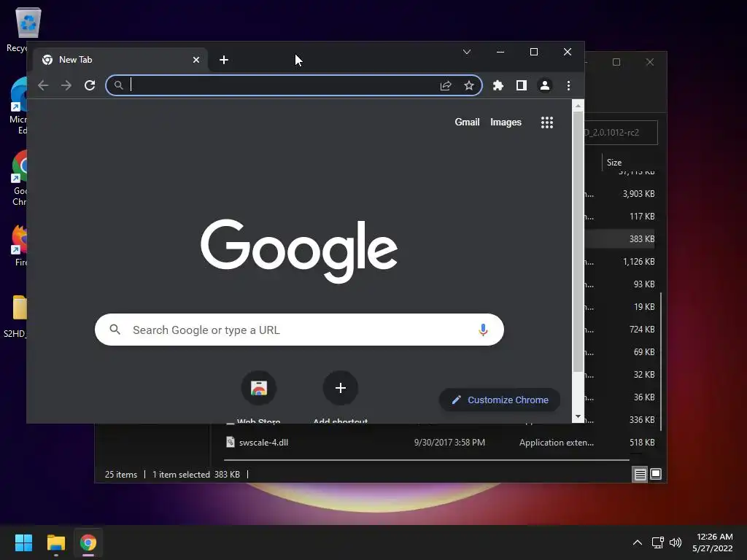Open File Explorer from taskbar
This screenshot has width=747, height=560.
tap(55, 542)
